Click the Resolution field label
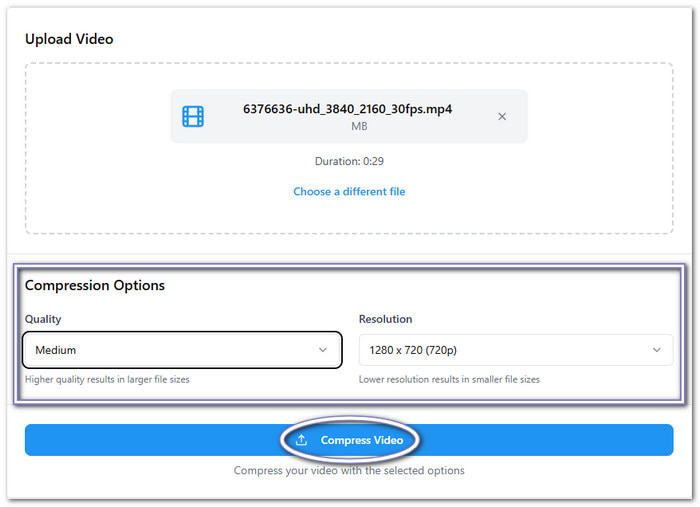The width and height of the screenshot is (700, 507). tap(385, 319)
